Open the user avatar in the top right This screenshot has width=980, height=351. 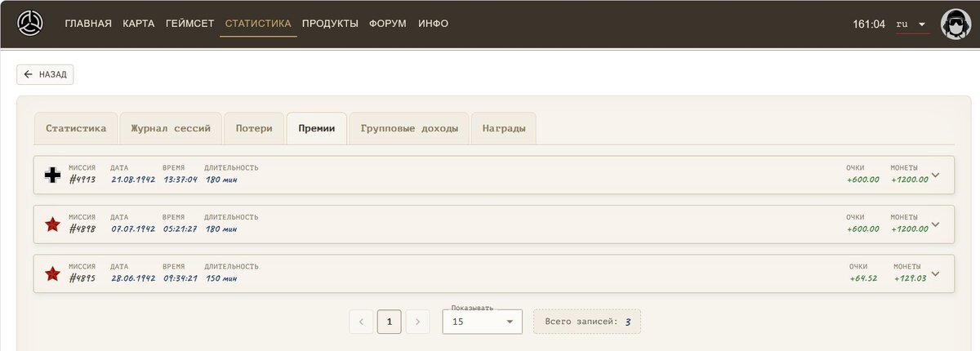tap(955, 24)
